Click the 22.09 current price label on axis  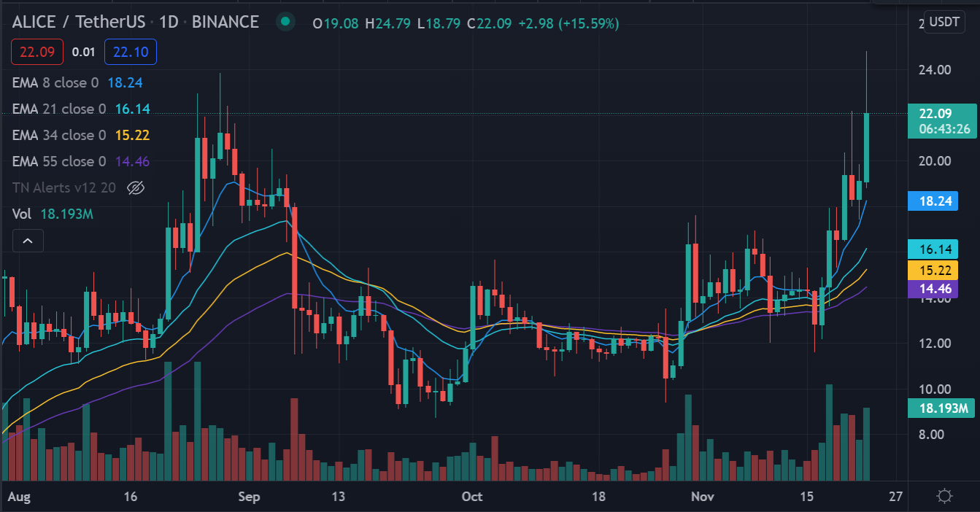click(x=941, y=114)
